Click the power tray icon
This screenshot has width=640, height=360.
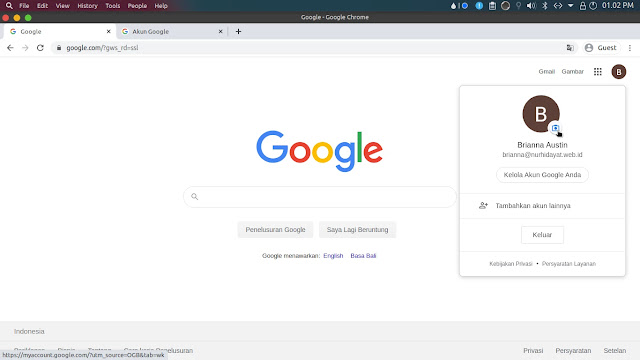tap(593, 6)
